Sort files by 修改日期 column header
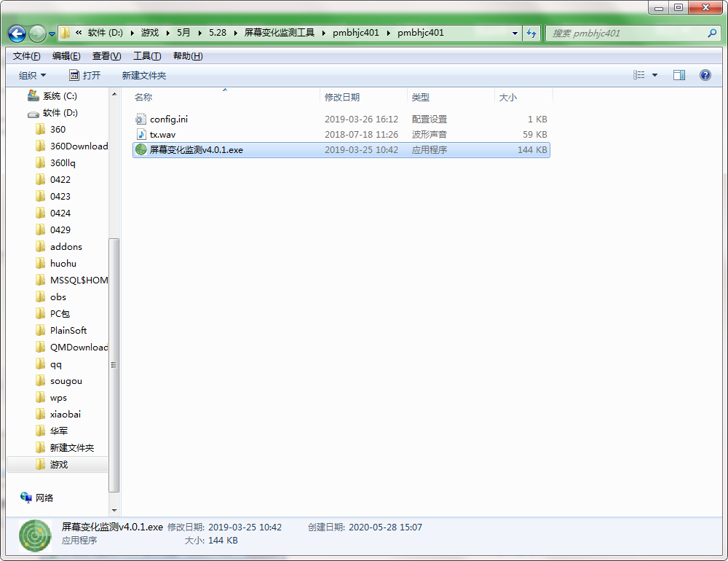The width and height of the screenshot is (728, 561). 342,97
